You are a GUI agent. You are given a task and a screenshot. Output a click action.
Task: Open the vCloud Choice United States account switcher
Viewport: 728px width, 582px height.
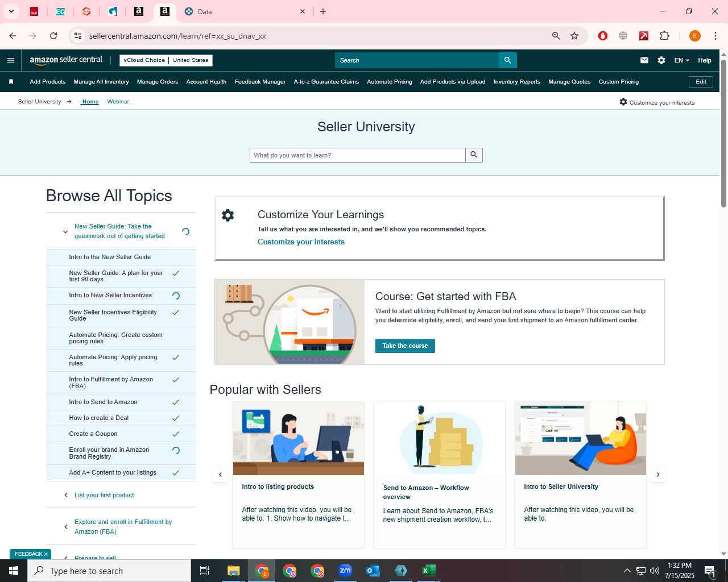(166, 60)
